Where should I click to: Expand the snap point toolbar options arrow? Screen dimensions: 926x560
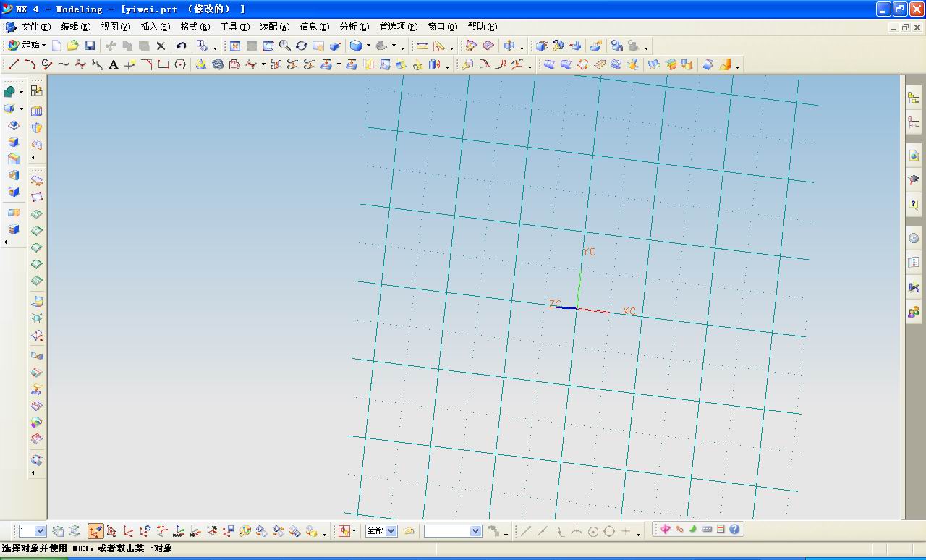pos(638,534)
